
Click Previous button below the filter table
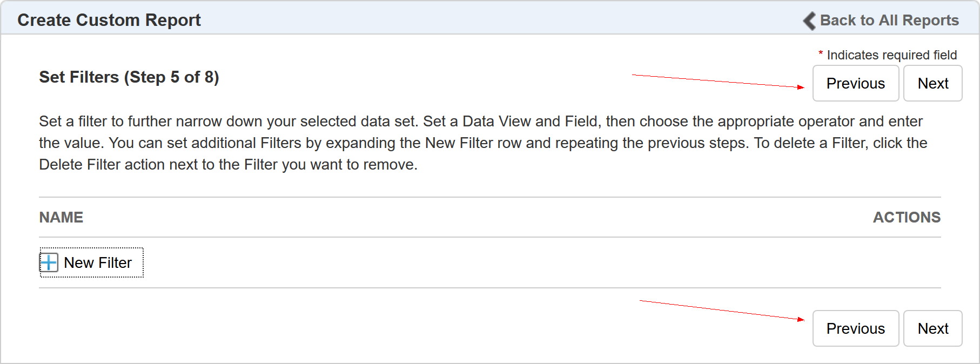coord(855,328)
